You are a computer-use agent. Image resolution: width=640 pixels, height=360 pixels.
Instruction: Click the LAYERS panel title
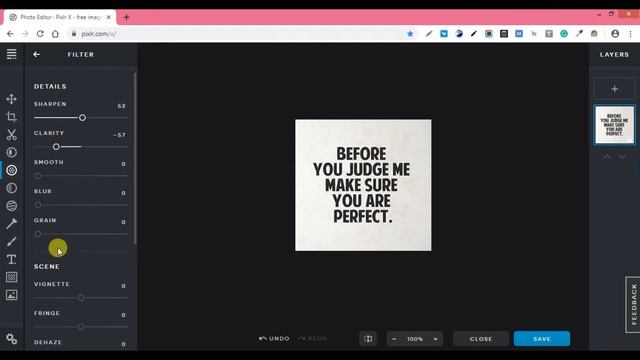(614, 54)
